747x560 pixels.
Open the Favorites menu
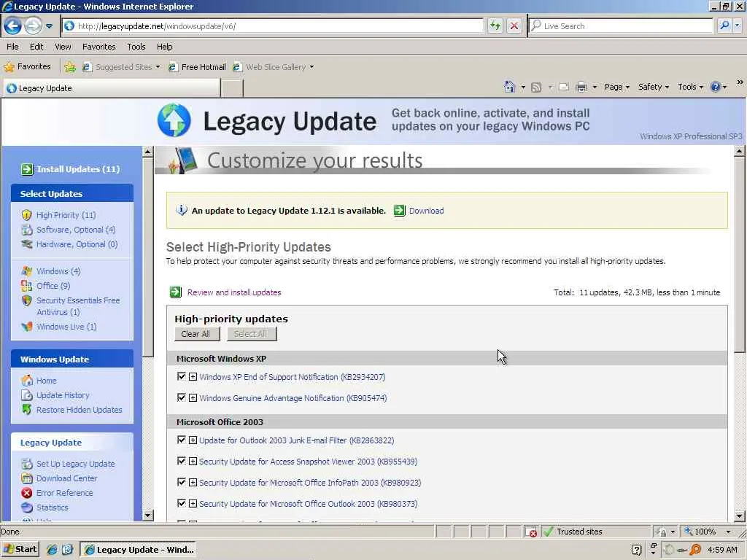[x=99, y=47]
